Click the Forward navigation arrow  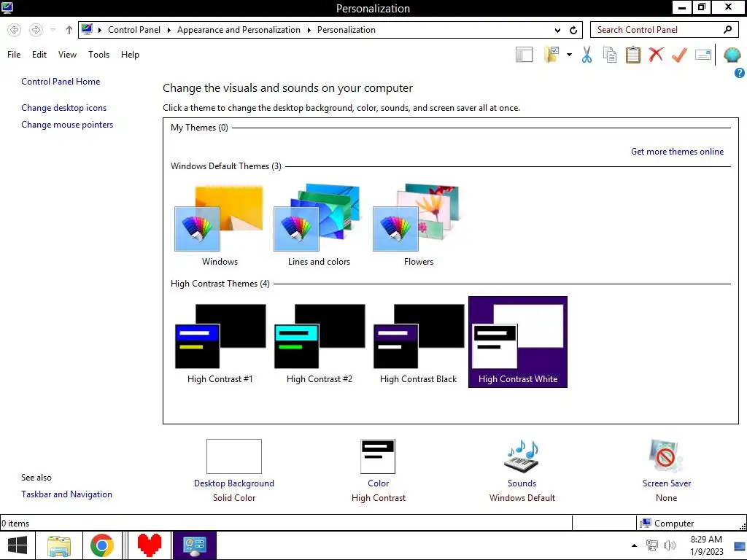coord(36,30)
